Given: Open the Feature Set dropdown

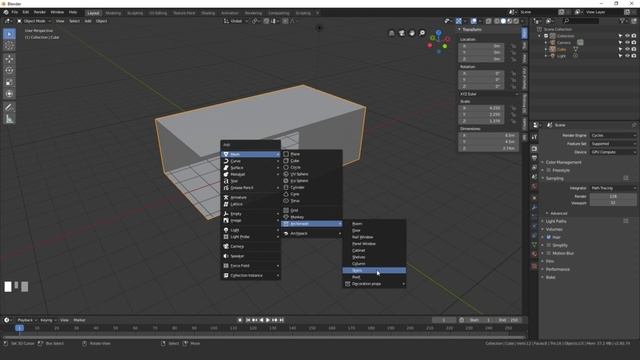Looking at the screenshot, I should [613, 144].
